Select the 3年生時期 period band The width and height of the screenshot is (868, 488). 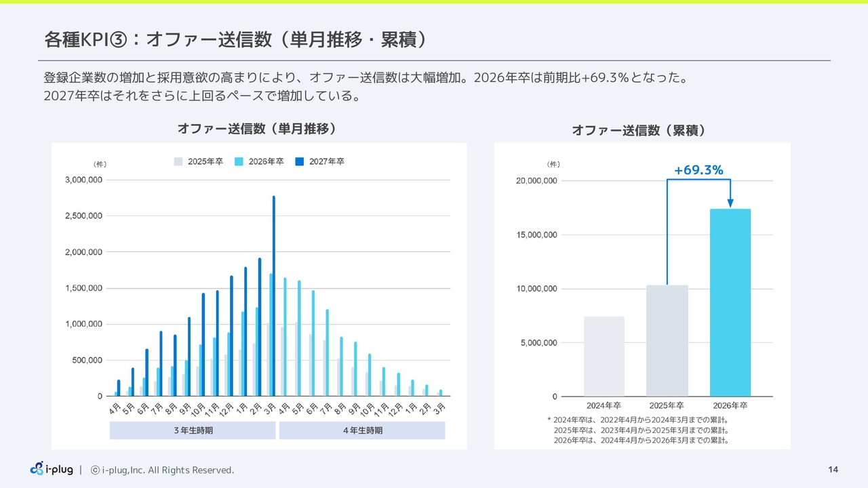click(x=193, y=430)
